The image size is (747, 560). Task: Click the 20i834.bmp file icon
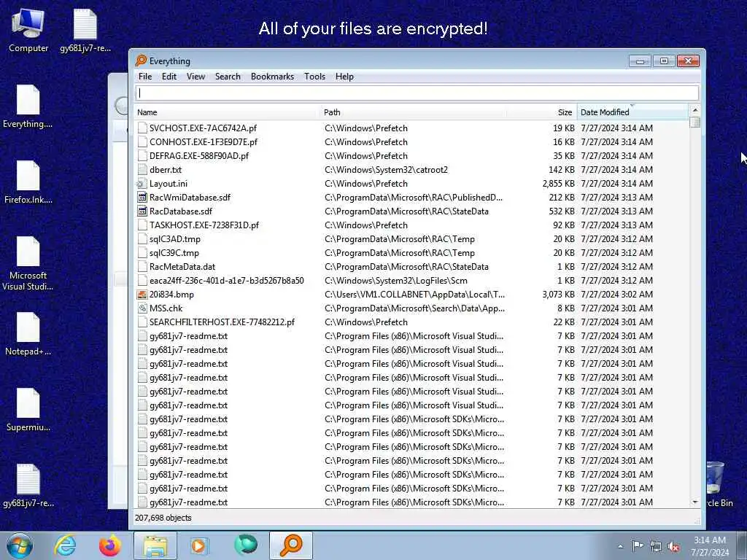tap(142, 295)
